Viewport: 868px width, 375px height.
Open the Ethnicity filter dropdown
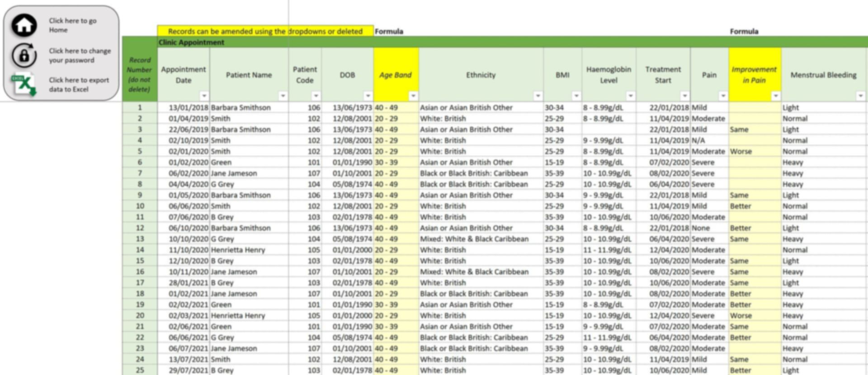[538, 96]
